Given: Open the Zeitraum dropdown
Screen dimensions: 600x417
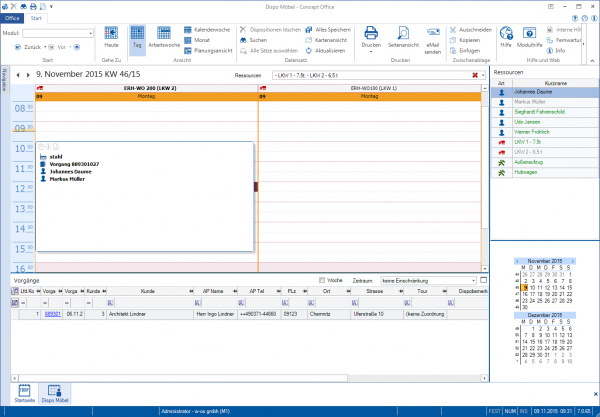Looking at the screenshot, I should [474, 281].
